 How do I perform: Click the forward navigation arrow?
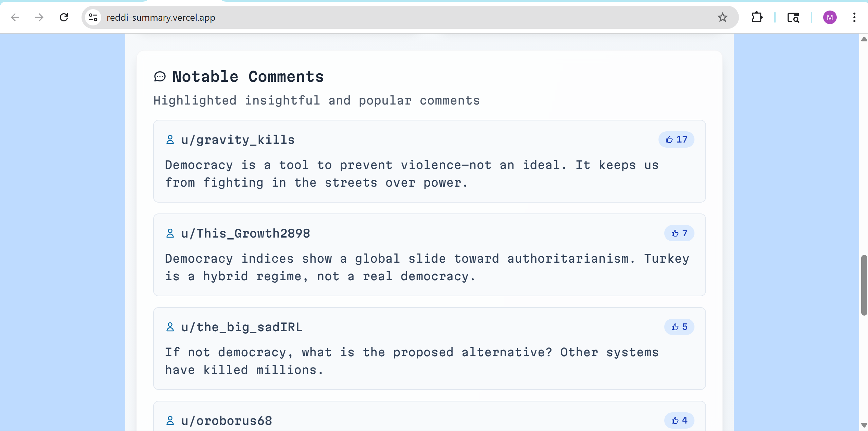click(x=39, y=17)
